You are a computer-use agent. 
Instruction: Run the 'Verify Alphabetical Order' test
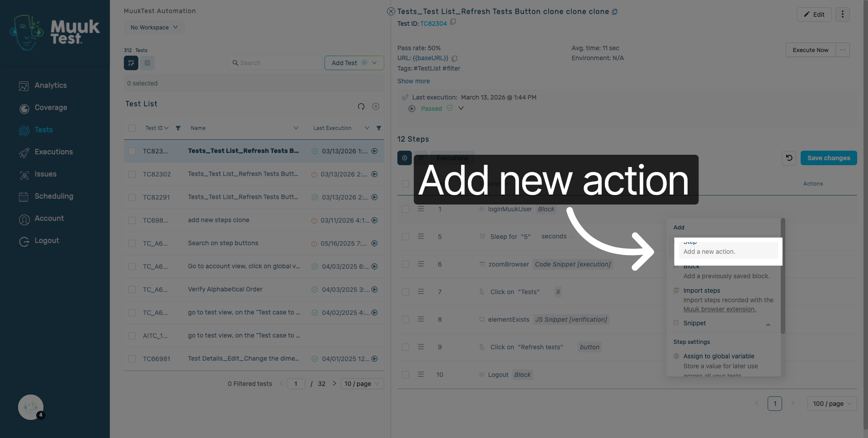coord(374,290)
